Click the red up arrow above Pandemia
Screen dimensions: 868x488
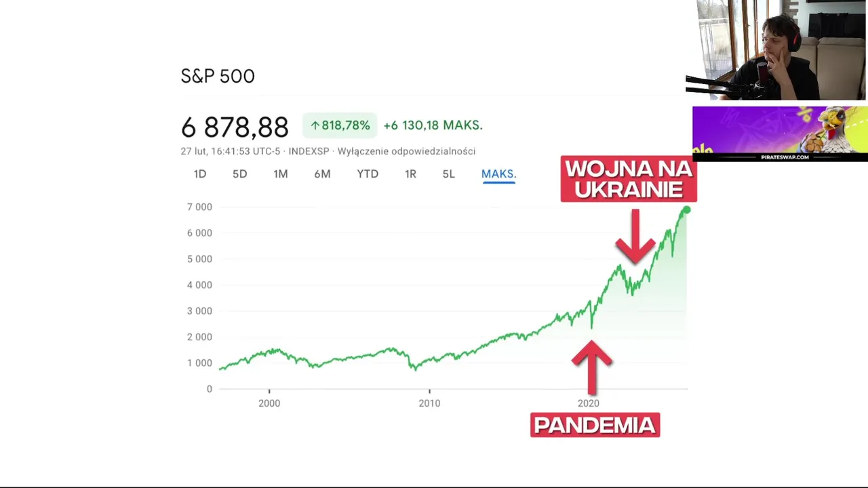pyautogui.click(x=592, y=366)
